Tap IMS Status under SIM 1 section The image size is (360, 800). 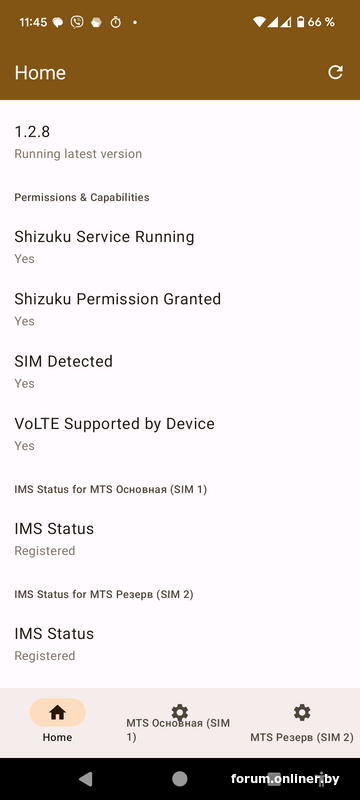click(x=180, y=539)
